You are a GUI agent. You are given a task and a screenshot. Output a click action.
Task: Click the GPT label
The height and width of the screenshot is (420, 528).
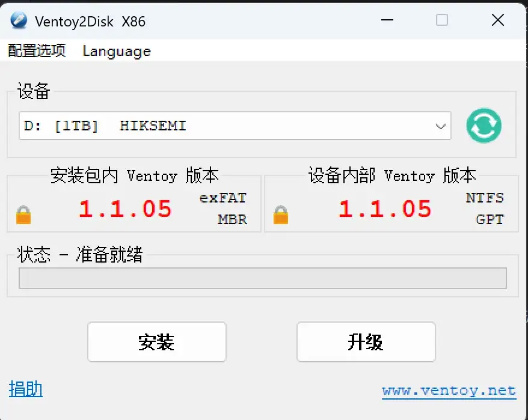click(x=490, y=219)
